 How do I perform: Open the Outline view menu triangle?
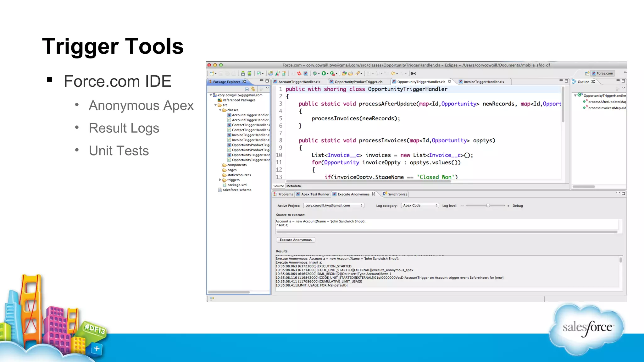(624, 88)
